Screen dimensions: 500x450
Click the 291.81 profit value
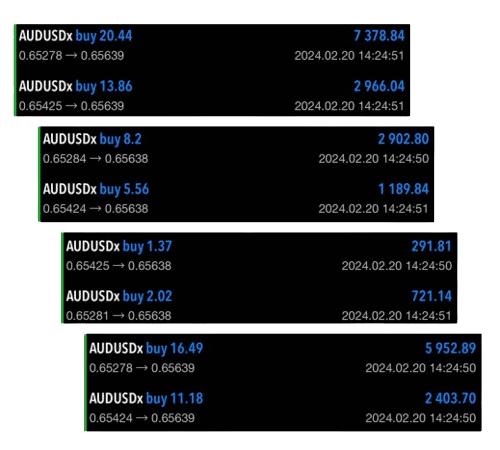431,246
